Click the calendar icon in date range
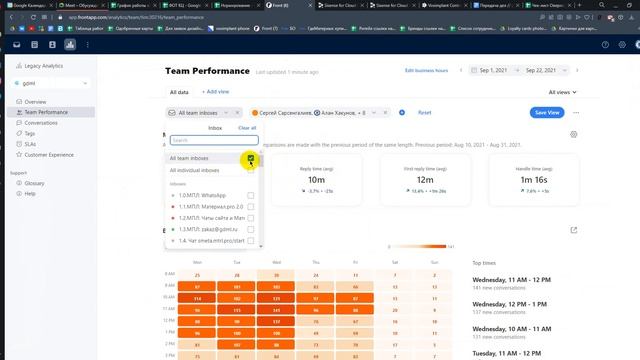Image resolution: width=640 pixels, height=360 pixels. [474, 70]
